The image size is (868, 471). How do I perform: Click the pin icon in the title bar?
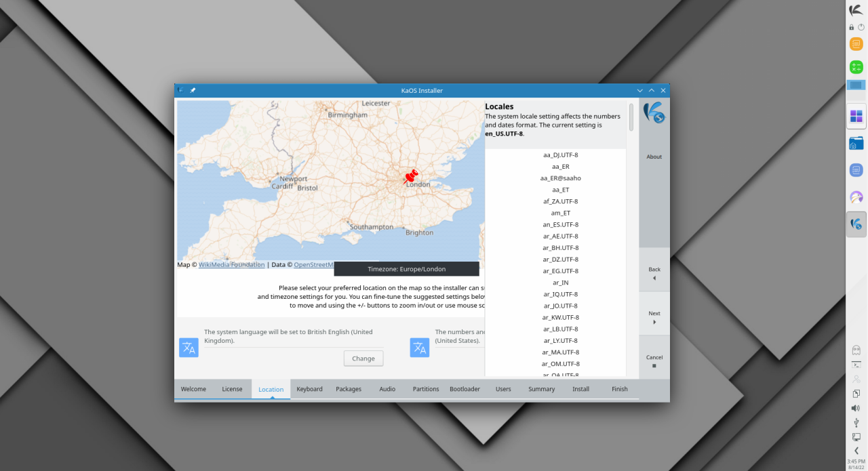click(x=193, y=90)
